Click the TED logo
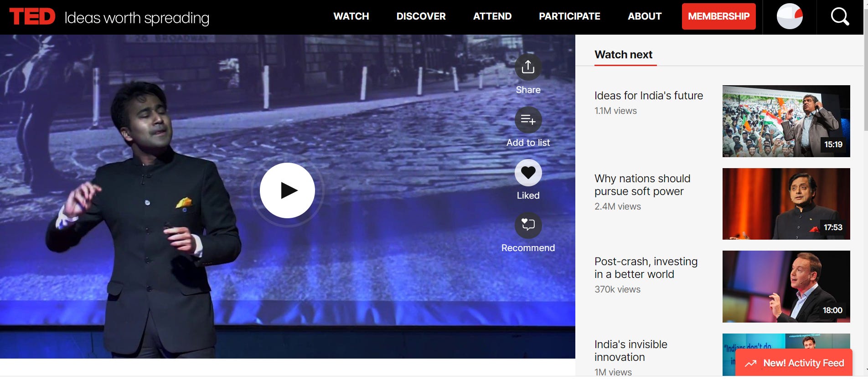Viewport: 868px width, 380px height. pos(32,17)
